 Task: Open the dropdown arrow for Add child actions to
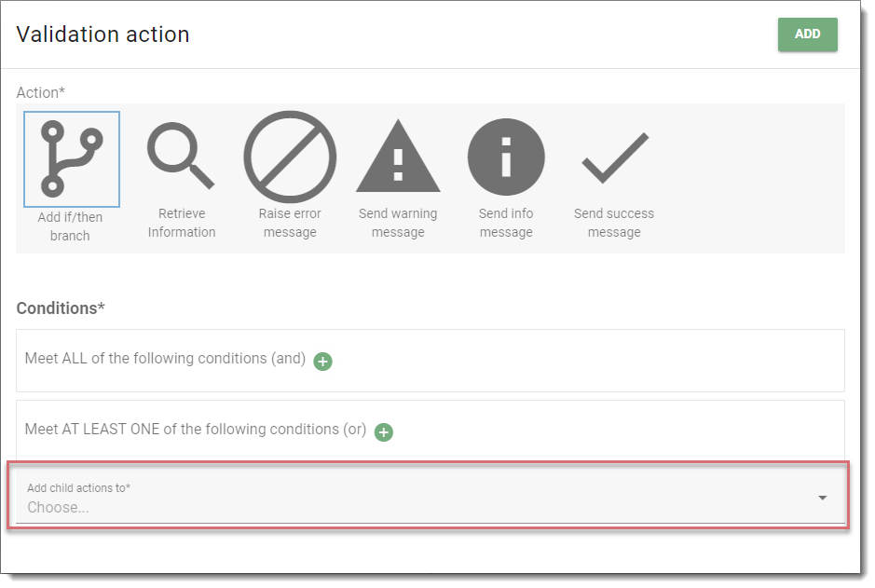pos(823,498)
